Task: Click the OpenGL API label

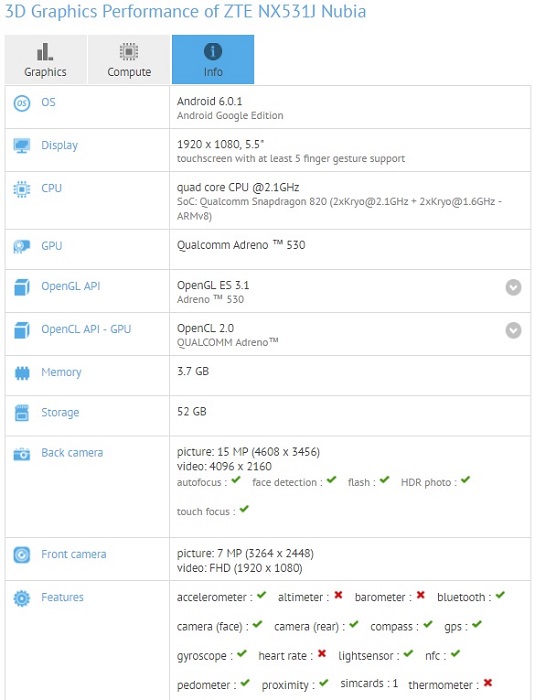Action: 71,286
